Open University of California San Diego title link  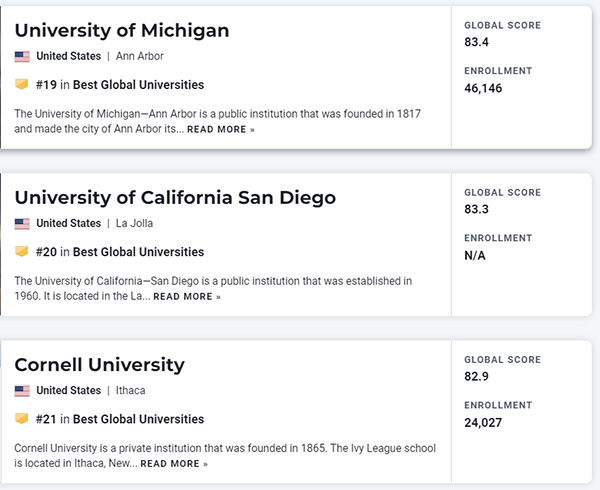pos(175,197)
